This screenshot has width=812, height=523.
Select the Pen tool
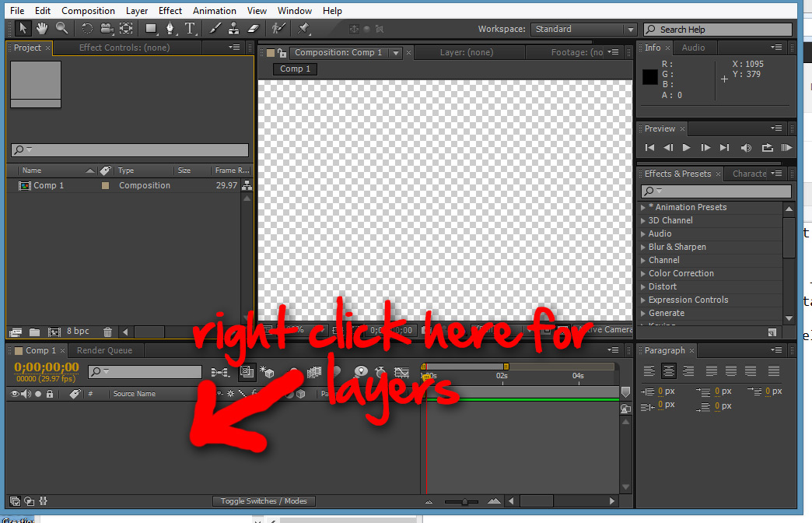pyautogui.click(x=170, y=29)
